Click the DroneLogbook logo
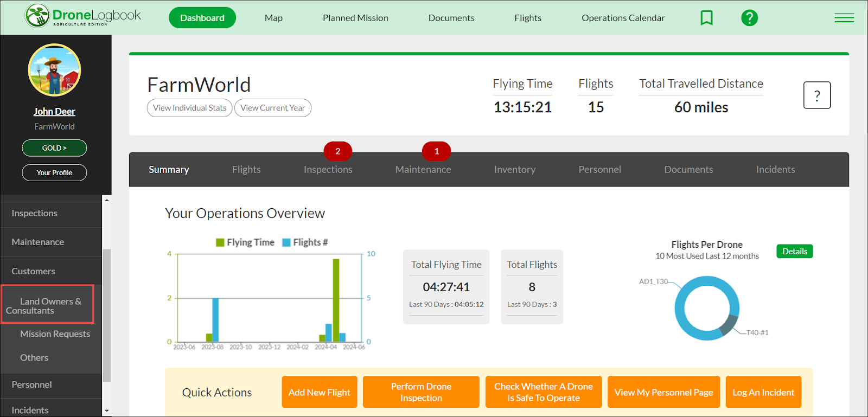 pos(83,16)
